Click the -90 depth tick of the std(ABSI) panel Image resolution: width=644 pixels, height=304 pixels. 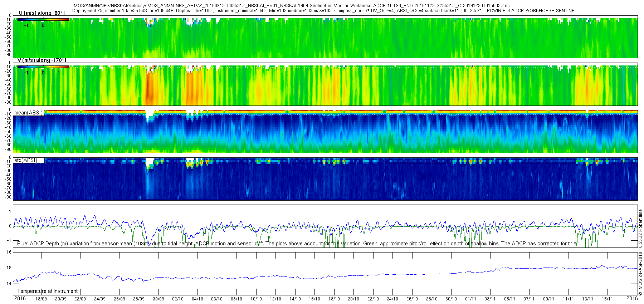(x=8, y=197)
